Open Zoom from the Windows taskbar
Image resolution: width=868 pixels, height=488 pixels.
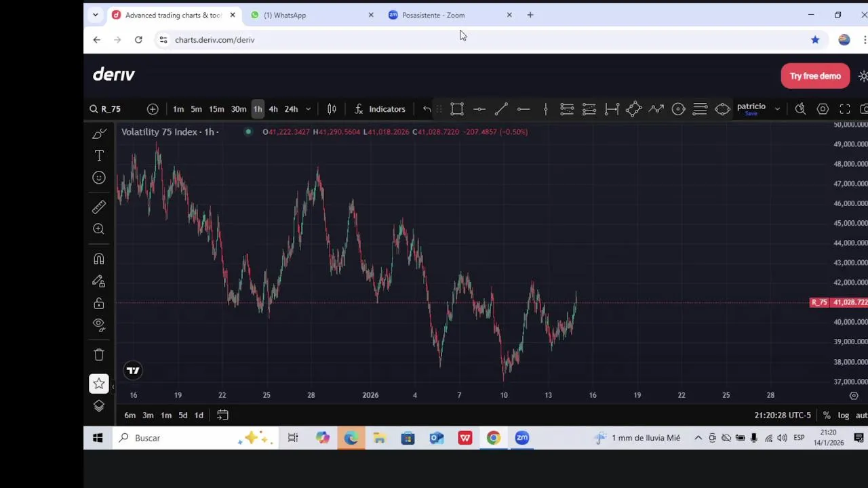tap(522, 439)
